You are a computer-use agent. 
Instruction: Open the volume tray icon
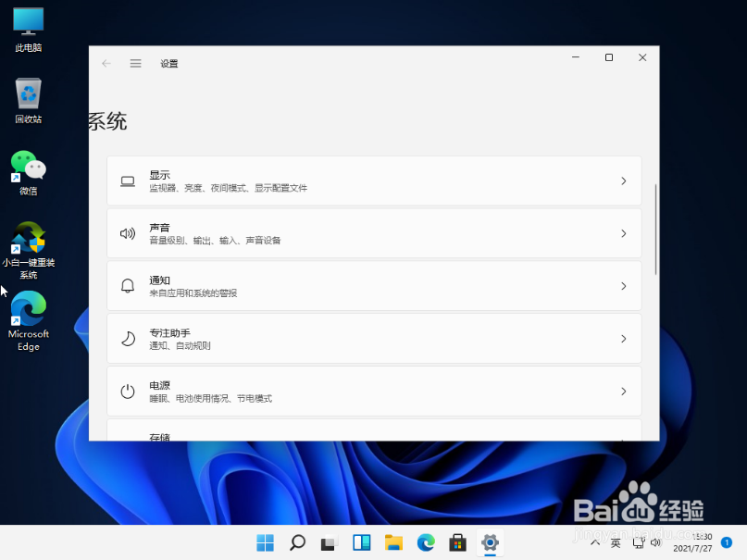[x=656, y=542]
